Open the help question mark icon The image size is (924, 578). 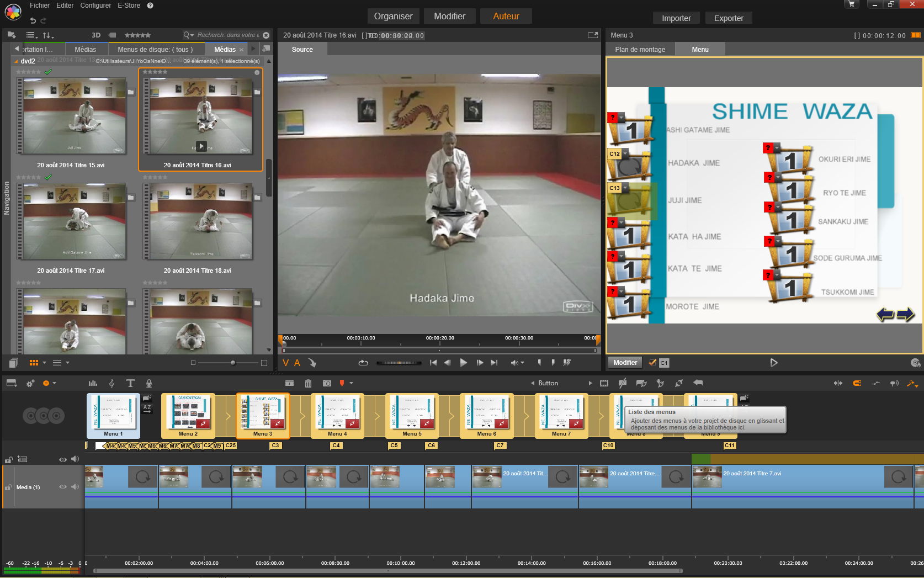[150, 6]
